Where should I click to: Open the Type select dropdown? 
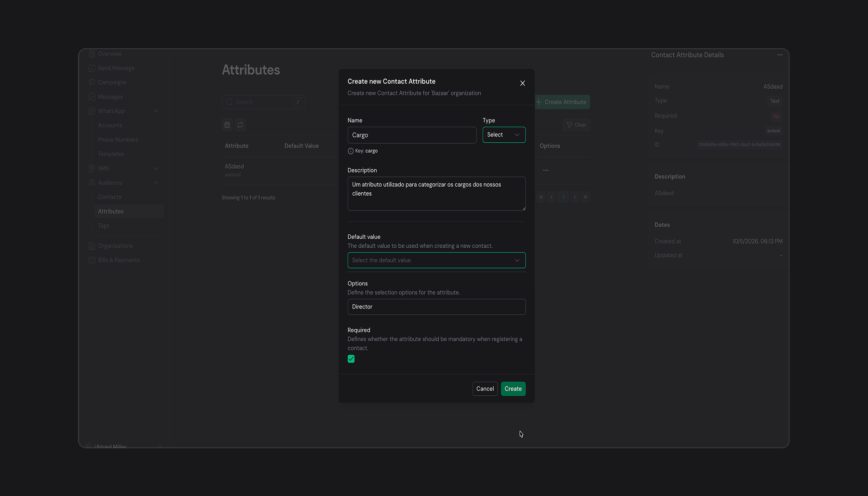[504, 135]
